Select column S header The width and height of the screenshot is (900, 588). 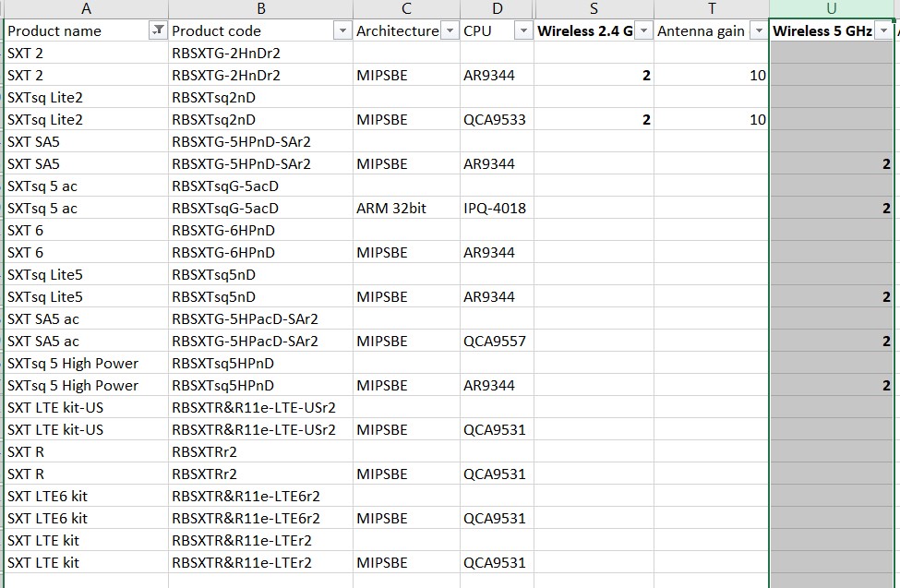point(594,8)
